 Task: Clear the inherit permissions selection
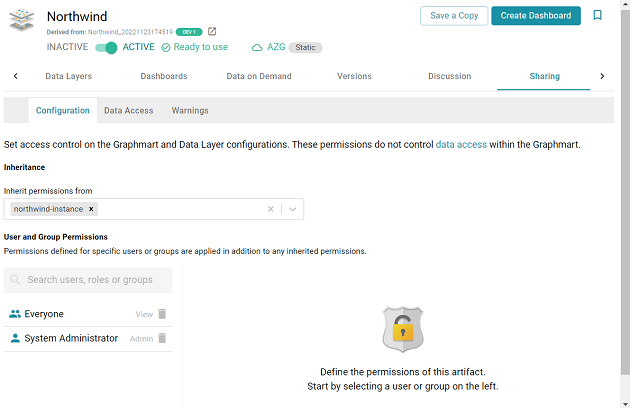click(x=270, y=209)
